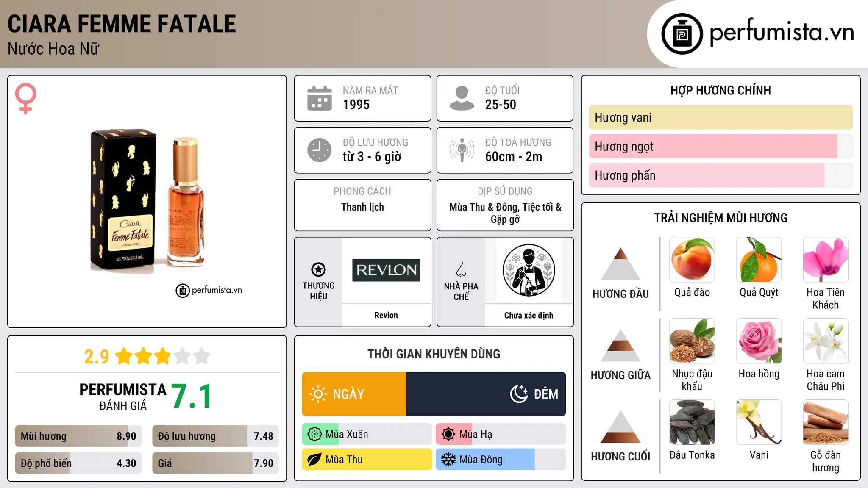Click the Gỗ đàn hương sandalwood image

(826, 422)
